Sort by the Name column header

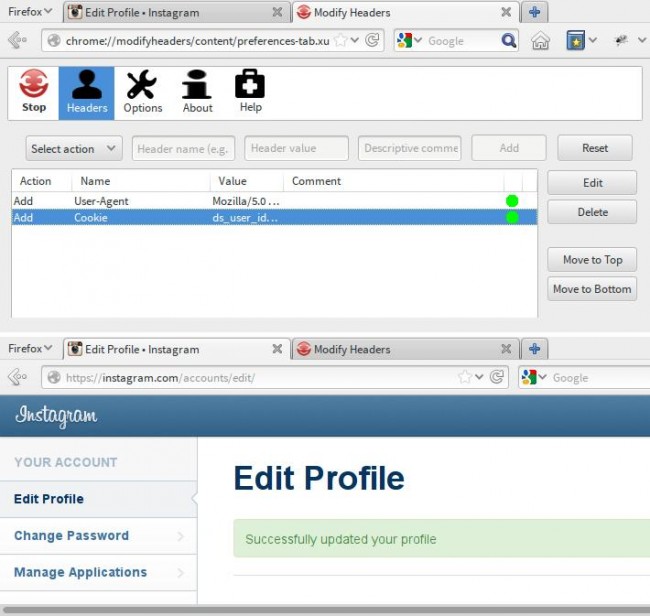point(141,181)
